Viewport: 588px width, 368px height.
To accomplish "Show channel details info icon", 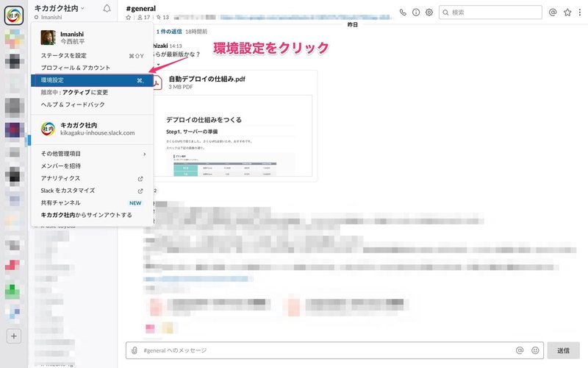I will coord(416,13).
